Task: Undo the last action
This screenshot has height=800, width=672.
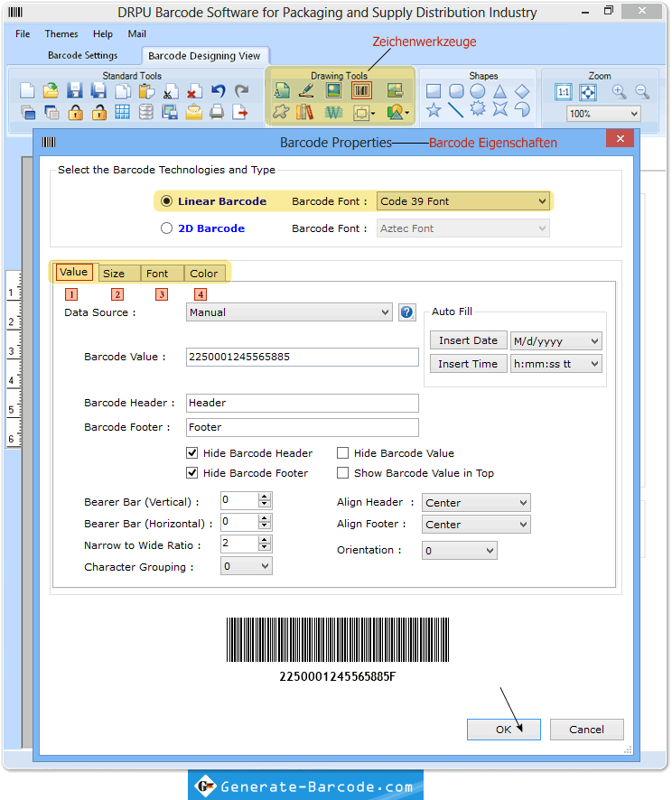Action: (218, 91)
